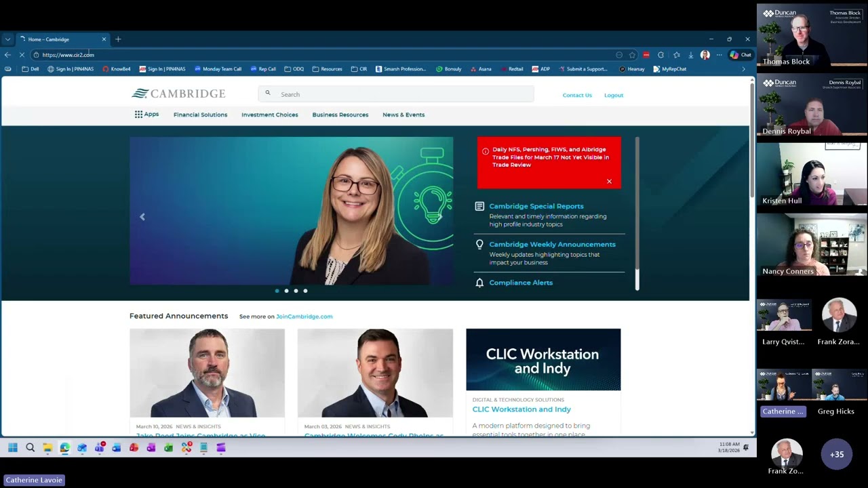The width and height of the screenshot is (868, 488).
Task: Open CLIC Workstation and Indy article link
Action: pos(521,409)
